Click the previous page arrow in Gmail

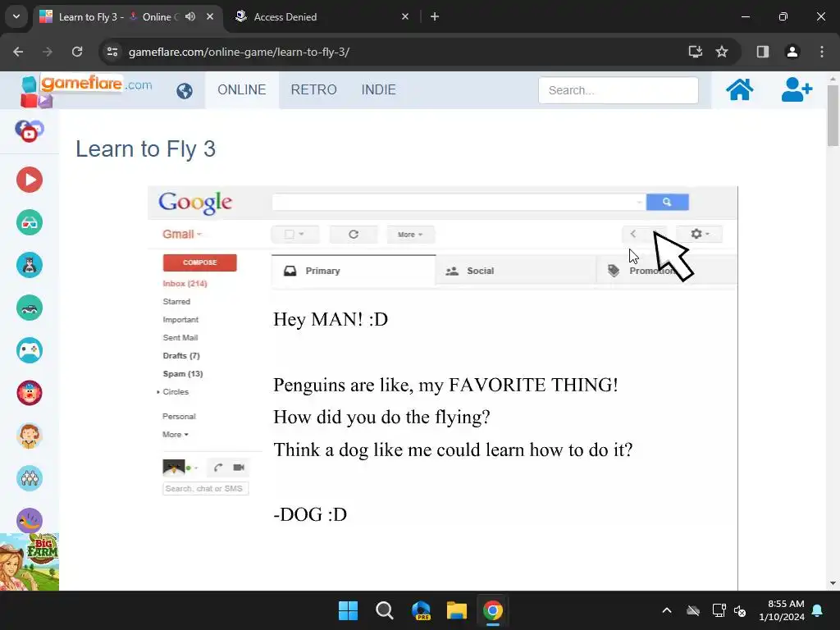point(633,234)
